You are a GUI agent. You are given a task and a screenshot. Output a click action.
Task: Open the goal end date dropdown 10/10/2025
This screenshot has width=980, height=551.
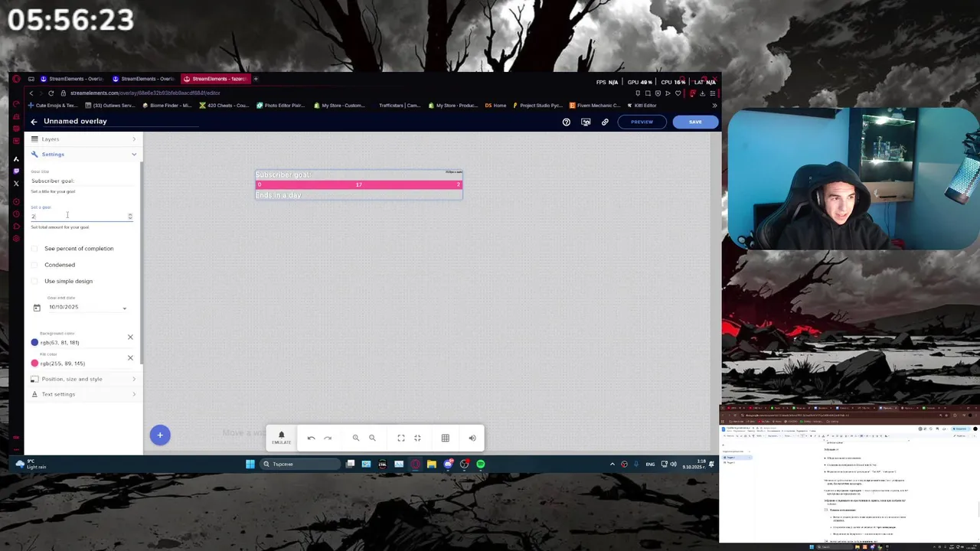87,308
